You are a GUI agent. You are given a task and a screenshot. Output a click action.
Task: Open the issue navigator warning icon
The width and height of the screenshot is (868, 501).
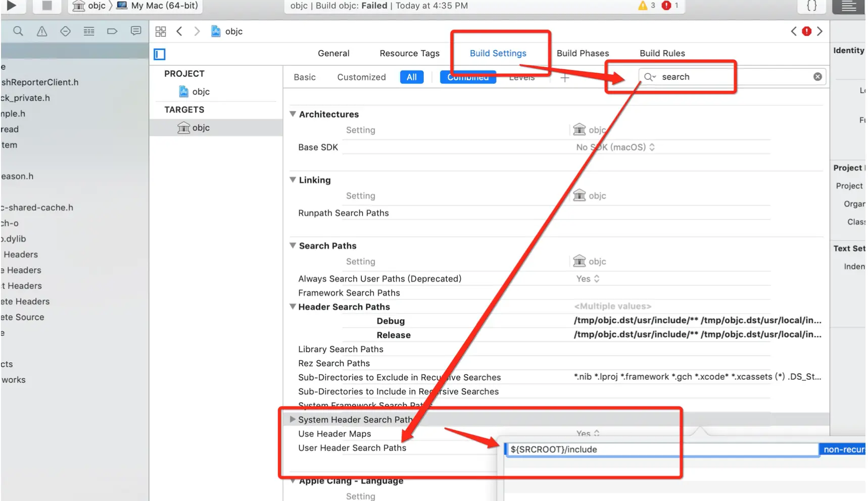(x=42, y=31)
